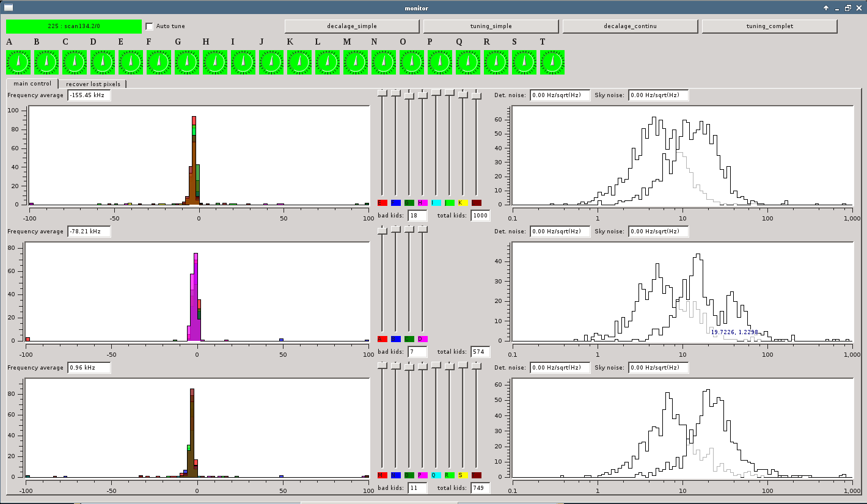Screen dimensions: 867x504
Task: Run the tuning_simple button
Action: click(x=491, y=26)
